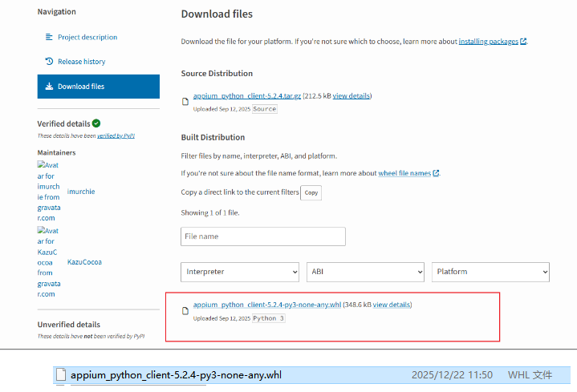The height and width of the screenshot is (392, 577).
Task: Open the installing packages link
Action: click(488, 42)
